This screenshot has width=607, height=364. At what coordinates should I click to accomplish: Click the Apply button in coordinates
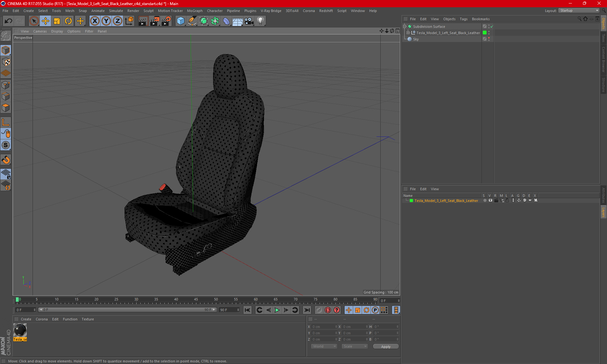coord(386,346)
